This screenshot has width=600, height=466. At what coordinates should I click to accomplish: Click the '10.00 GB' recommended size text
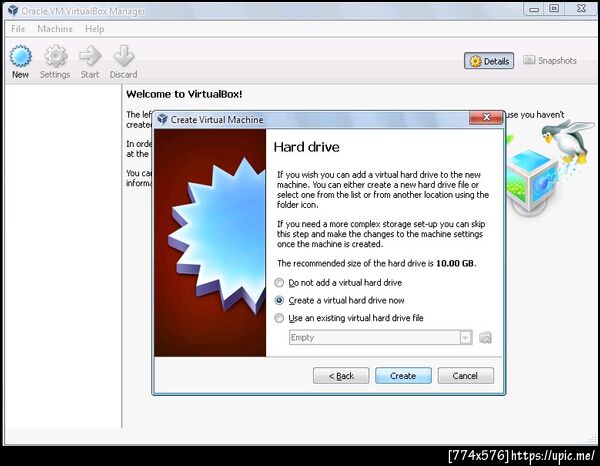click(x=455, y=263)
